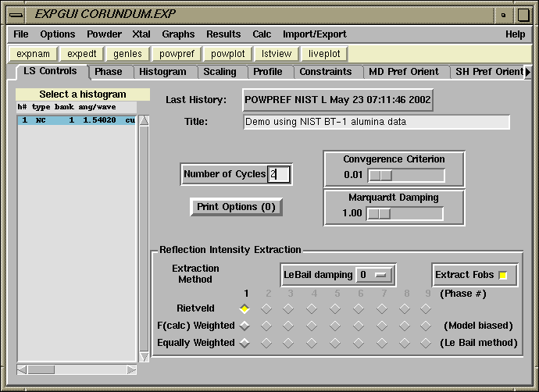The image size is (539, 392).
Task: Open the window menu button in title bar
Action: [16, 15]
